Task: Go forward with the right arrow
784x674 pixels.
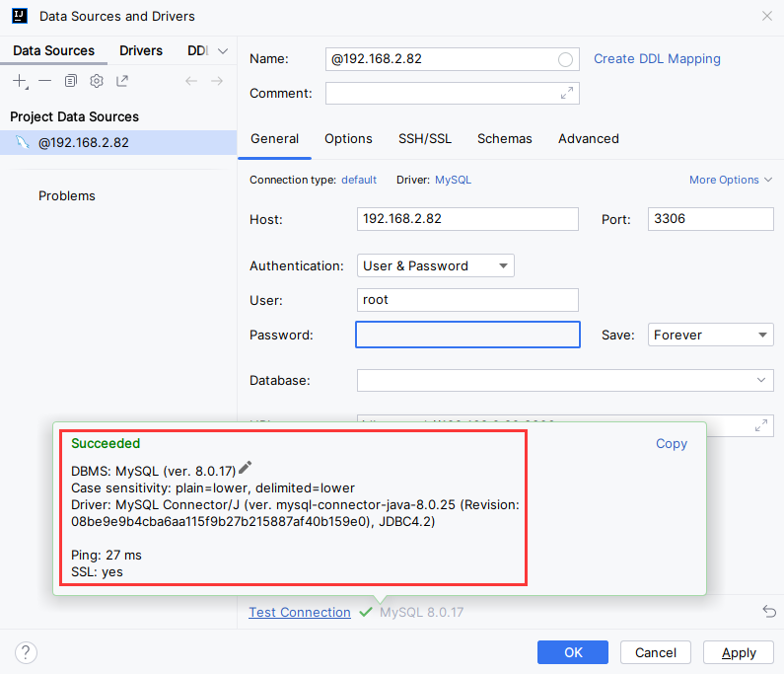Action: click(x=217, y=81)
